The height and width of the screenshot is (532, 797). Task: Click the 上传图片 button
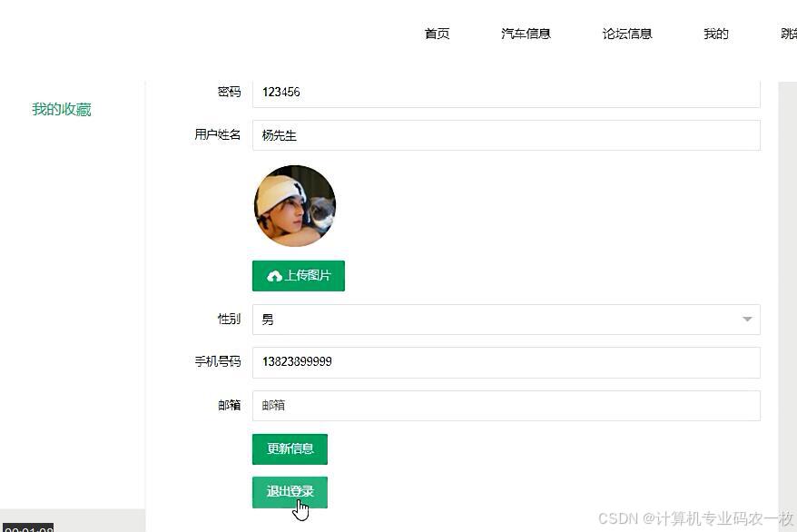[x=299, y=276]
